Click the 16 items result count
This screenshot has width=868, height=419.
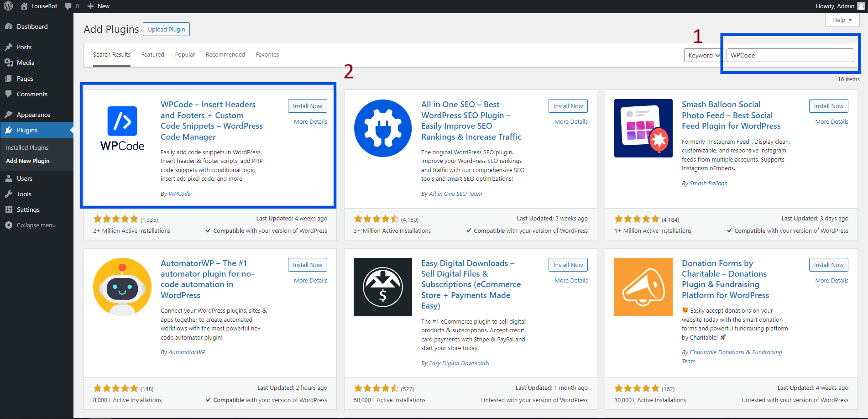click(x=848, y=79)
